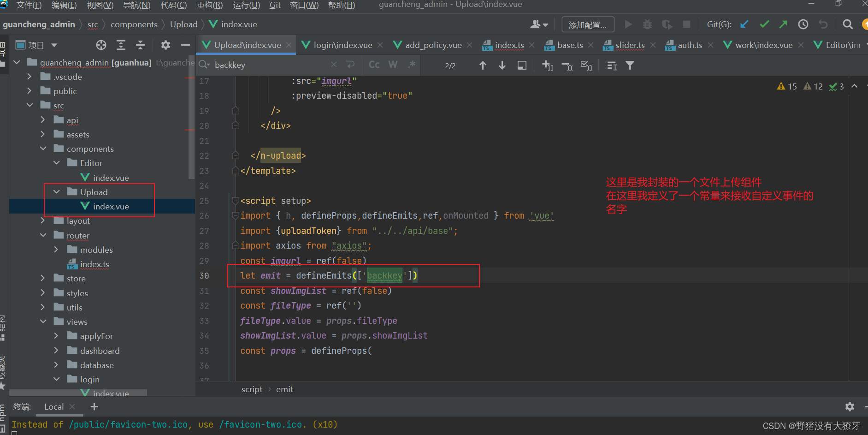Expand the store folder
Viewport: 868px width, 435px height.
[43, 278]
